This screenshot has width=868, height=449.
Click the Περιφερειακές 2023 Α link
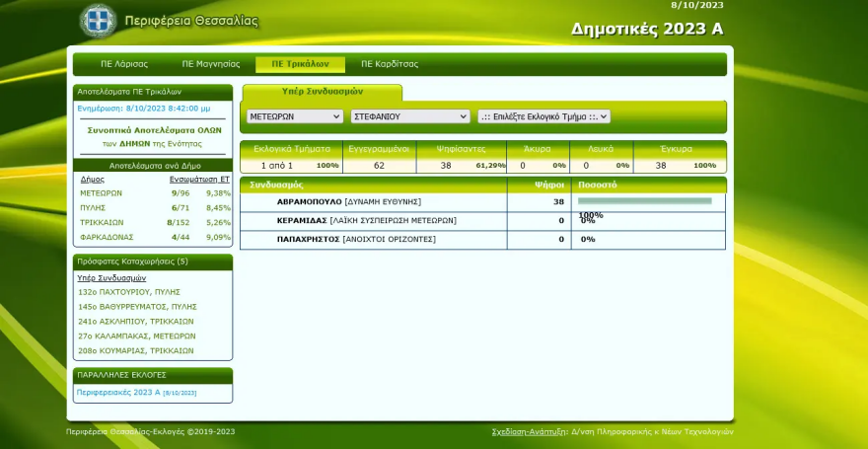(117, 392)
